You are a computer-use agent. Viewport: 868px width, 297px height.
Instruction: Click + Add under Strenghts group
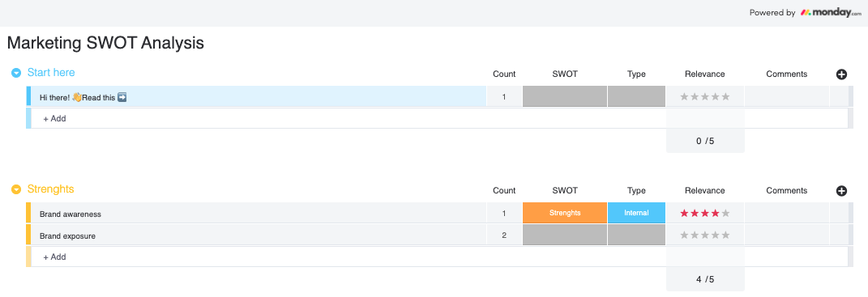point(55,257)
